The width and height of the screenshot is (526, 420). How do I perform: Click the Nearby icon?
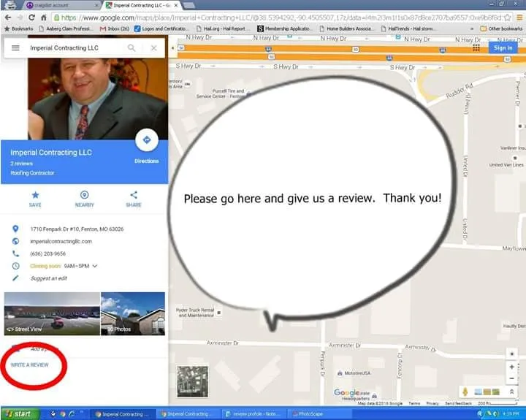(x=84, y=195)
